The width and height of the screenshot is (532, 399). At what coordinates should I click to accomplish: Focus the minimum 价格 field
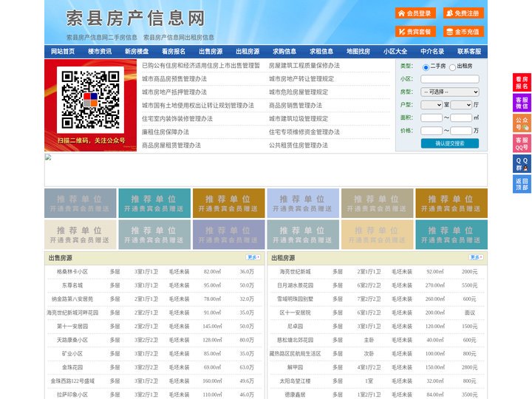[x=432, y=131]
